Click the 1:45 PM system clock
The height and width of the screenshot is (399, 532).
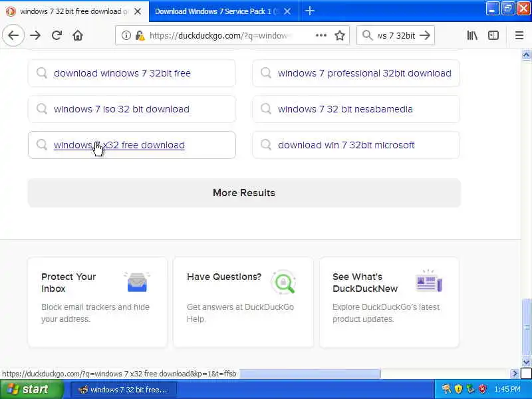tap(507, 389)
